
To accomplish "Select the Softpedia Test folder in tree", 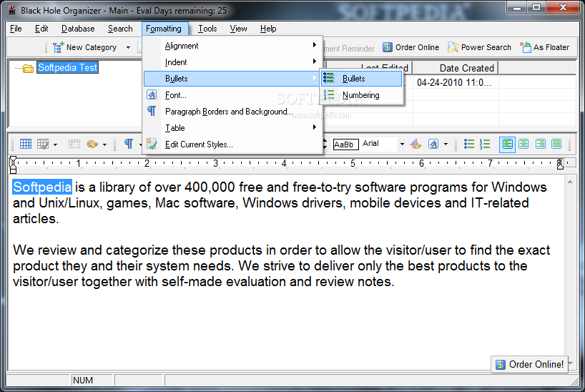I will pos(67,67).
